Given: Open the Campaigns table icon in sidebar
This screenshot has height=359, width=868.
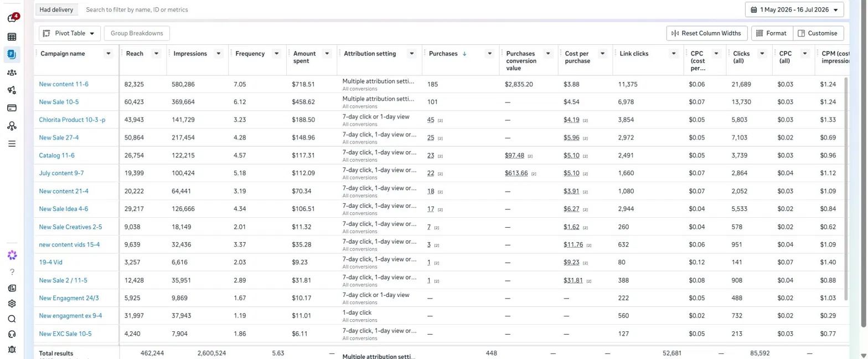Looking at the screenshot, I should tap(12, 37).
